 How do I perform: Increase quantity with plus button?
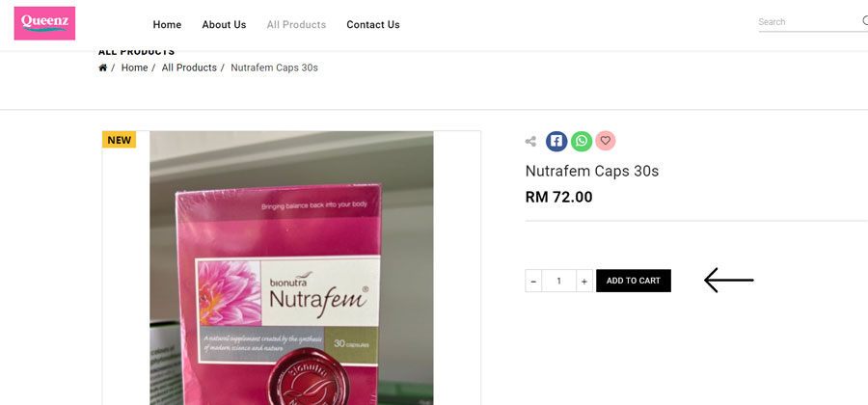pos(584,281)
